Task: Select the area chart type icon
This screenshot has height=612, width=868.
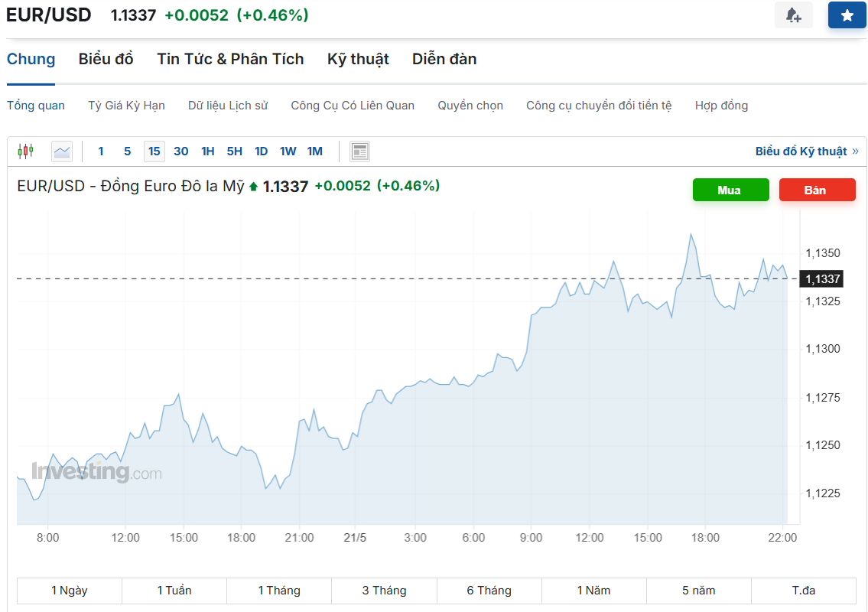Action: point(62,151)
